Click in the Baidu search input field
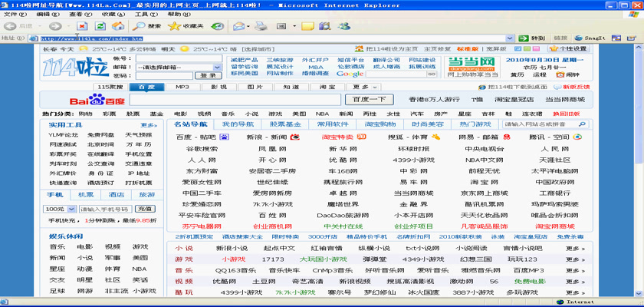This screenshot has height=307, width=644. (x=235, y=100)
